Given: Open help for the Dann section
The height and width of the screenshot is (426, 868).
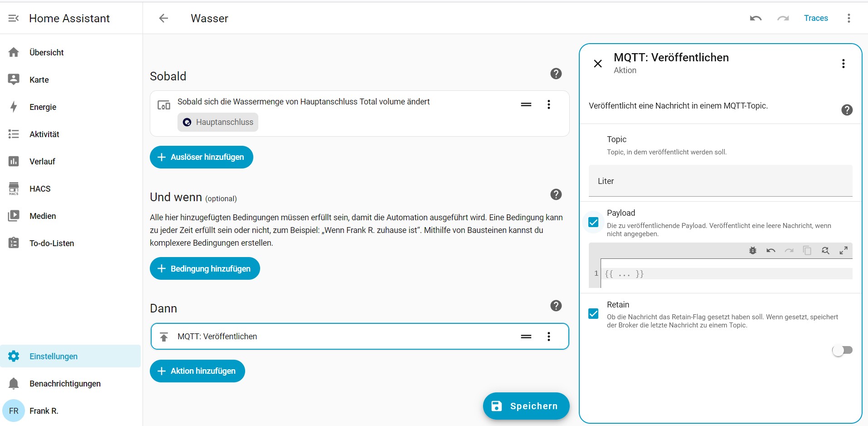Looking at the screenshot, I should click(x=556, y=306).
